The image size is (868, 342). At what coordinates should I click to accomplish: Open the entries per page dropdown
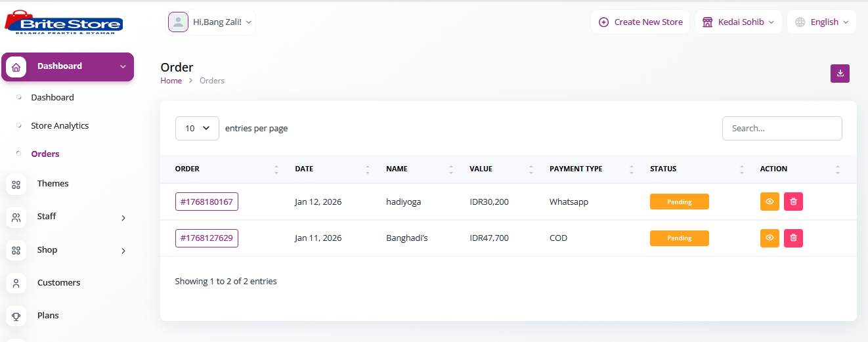197,129
